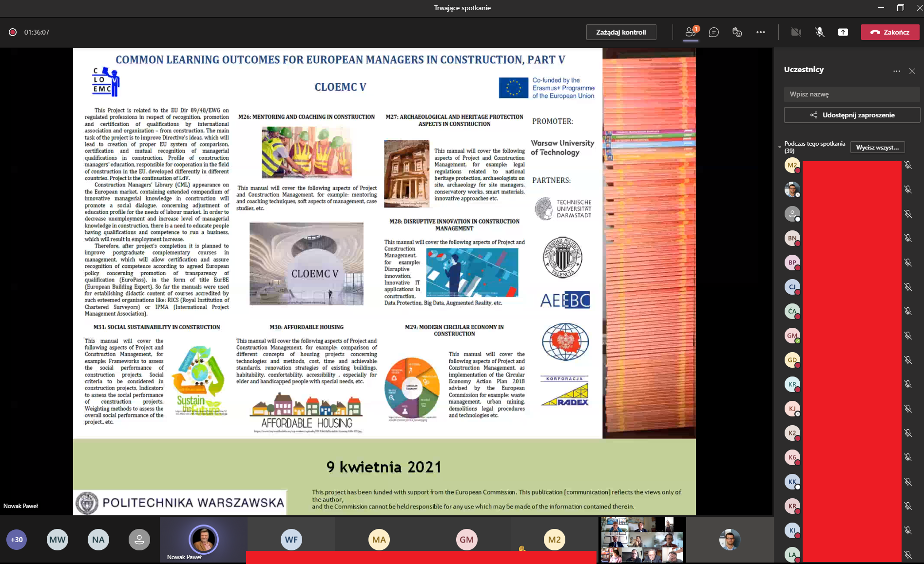This screenshot has height=564, width=924.
Task: Select the K2 participant avatar in list
Action: tap(792, 433)
